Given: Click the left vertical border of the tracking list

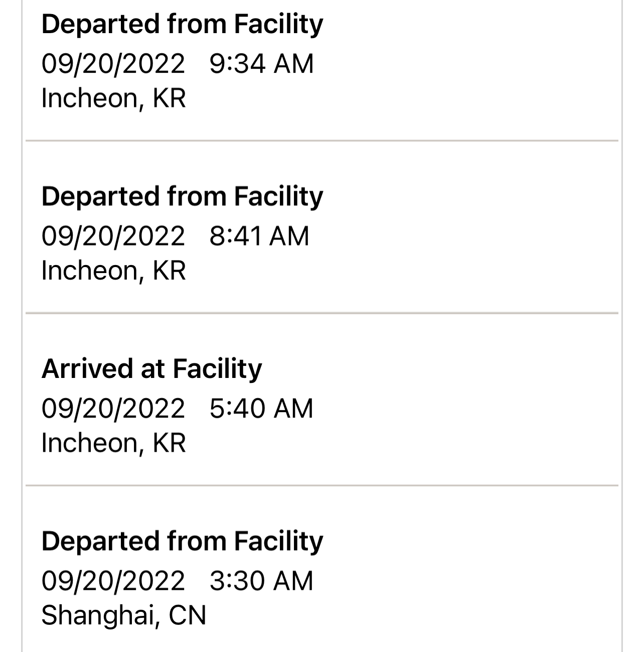Looking at the screenshot, I should tap(22, 326).
